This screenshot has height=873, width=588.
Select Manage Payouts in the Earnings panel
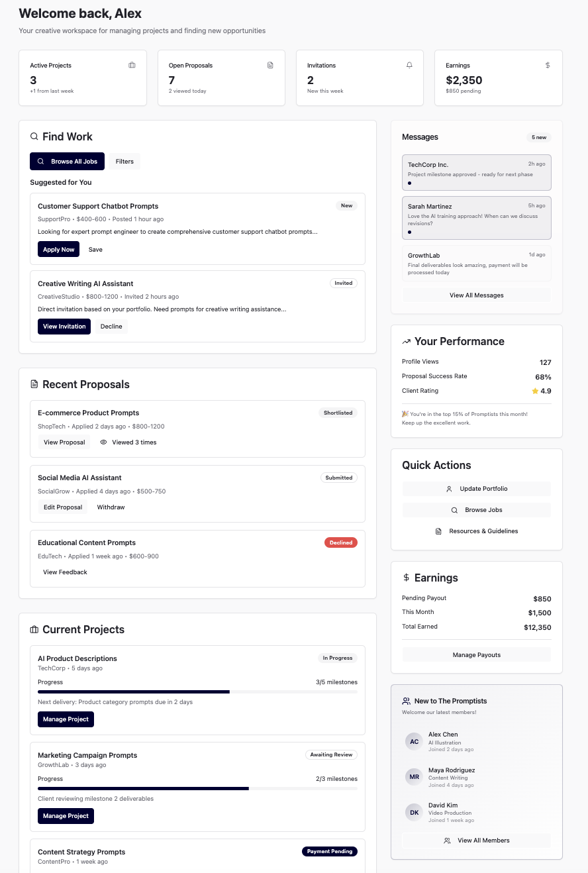[x=476, y=654]
